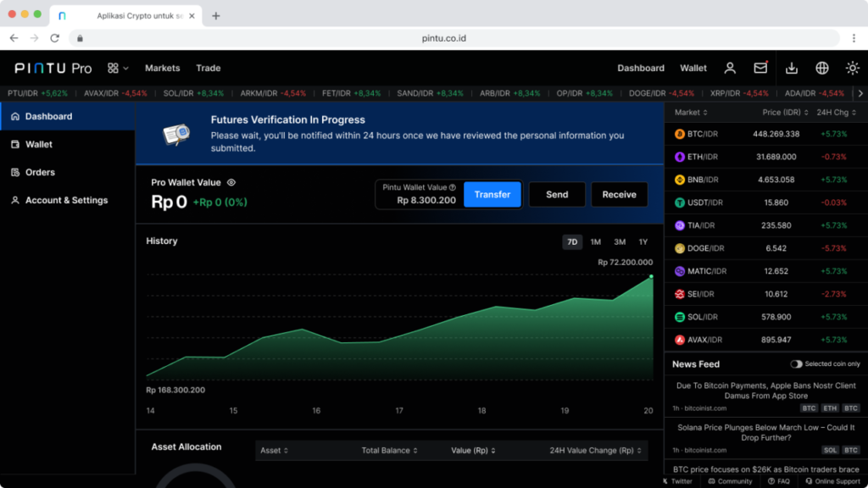868x488 pixels.
Task: Sort market list by Price (IDR)
Action: pos(785,113)
